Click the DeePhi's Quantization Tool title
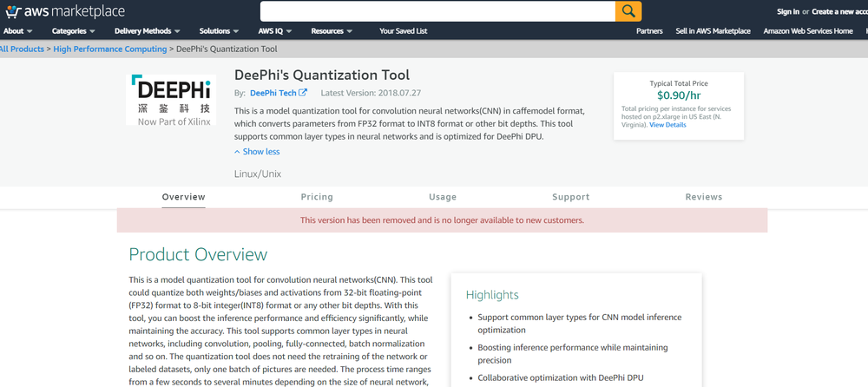868x387 pixels. [x=322, y=75]
